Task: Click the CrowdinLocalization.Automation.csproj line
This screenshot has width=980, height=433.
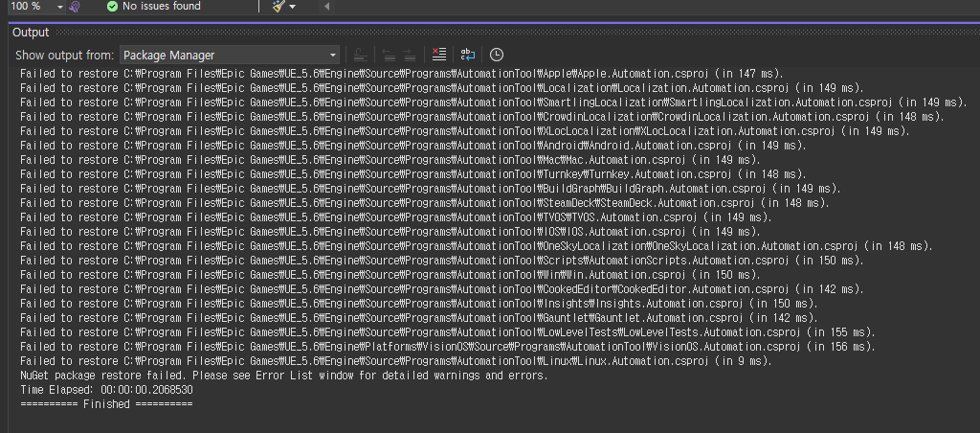Action: pyautogui.click(x=482, y=116)
